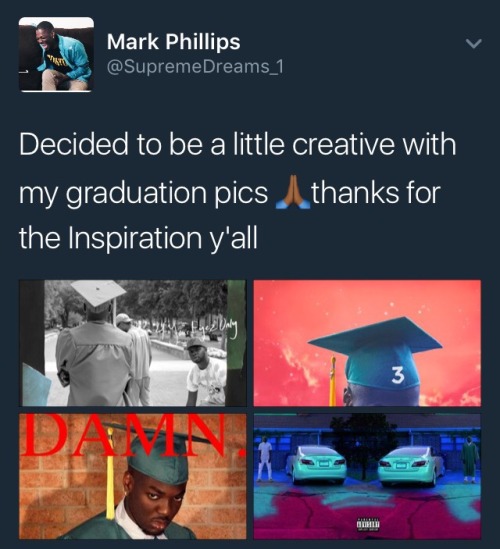Click the number 3 on the cap
Screen dimensions: 500x549
click(397, 376)
